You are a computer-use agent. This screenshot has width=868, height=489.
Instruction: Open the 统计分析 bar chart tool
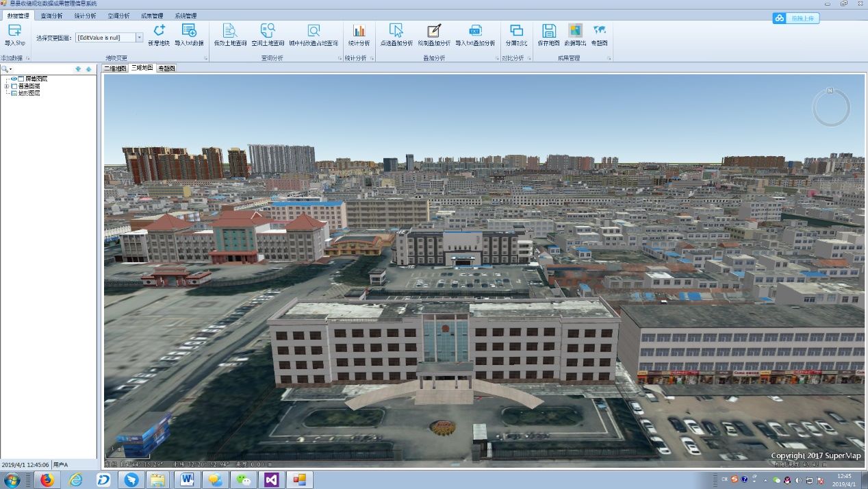[x=359, y=31]
